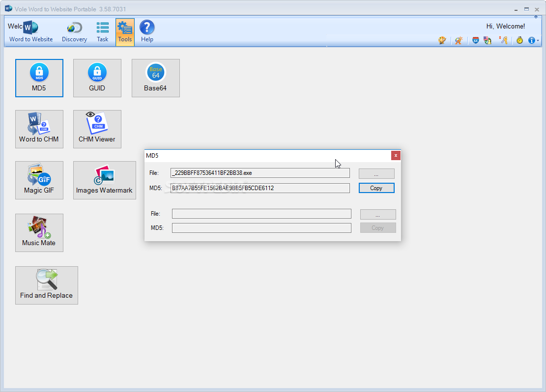Browse for second file with ... button
This screenshot has width=546, height=392.
378,215
